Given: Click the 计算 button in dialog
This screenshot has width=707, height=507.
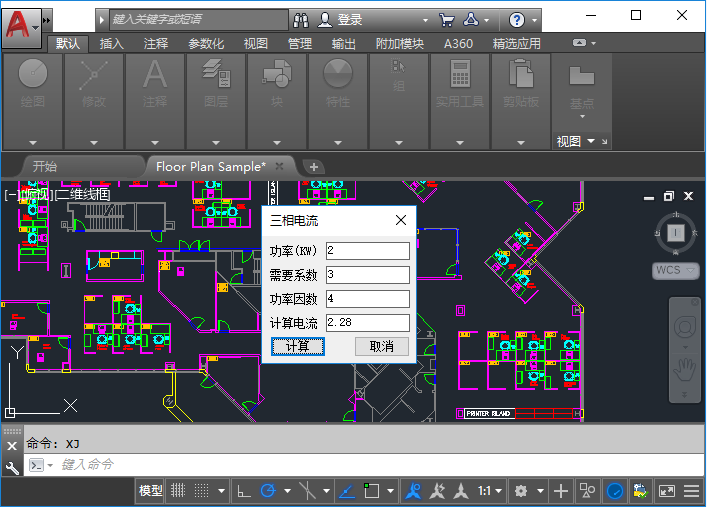Looking at the screenshot, I should (x=298, y=346).
